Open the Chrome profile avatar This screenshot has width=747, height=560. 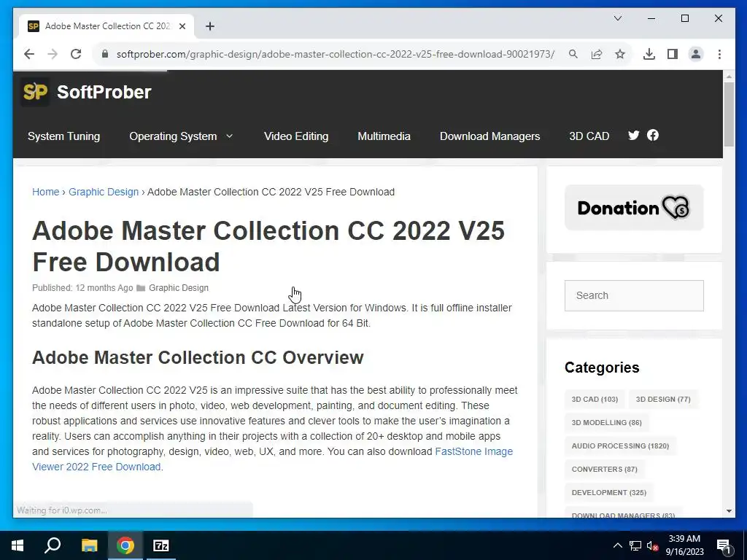click(x=695, y=54)
